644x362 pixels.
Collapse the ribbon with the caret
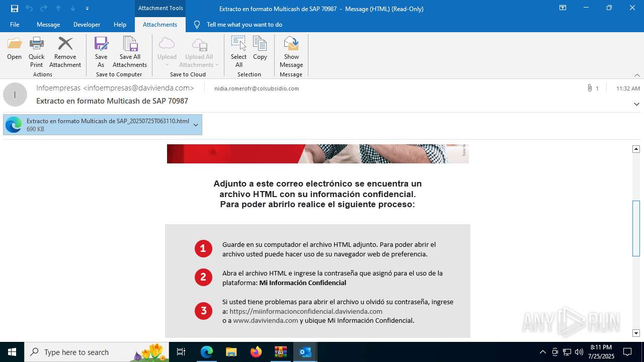(x=637, y=75)
